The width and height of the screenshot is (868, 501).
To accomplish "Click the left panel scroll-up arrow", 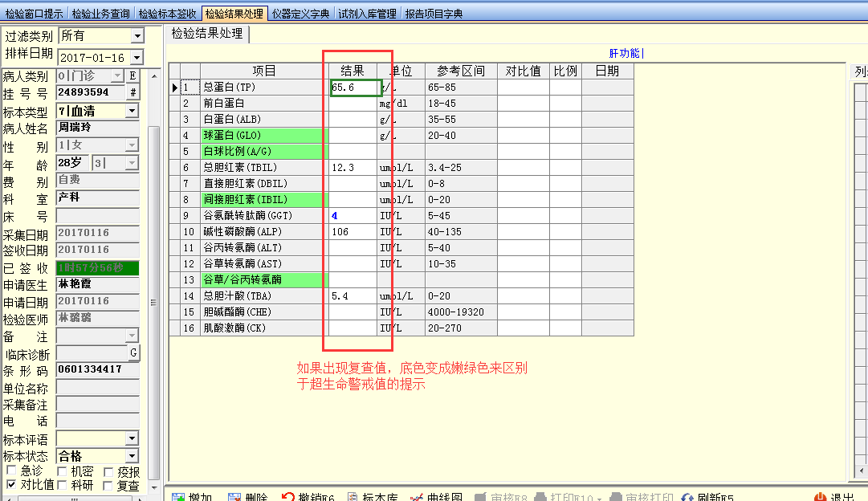I will (x=154, y=75).
